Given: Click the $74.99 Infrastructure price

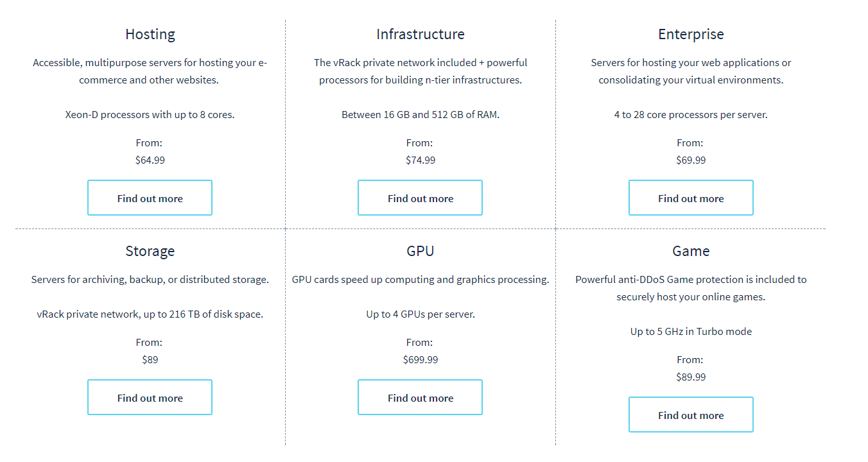Looking at the screenshot, I should [x=421, y=160].
